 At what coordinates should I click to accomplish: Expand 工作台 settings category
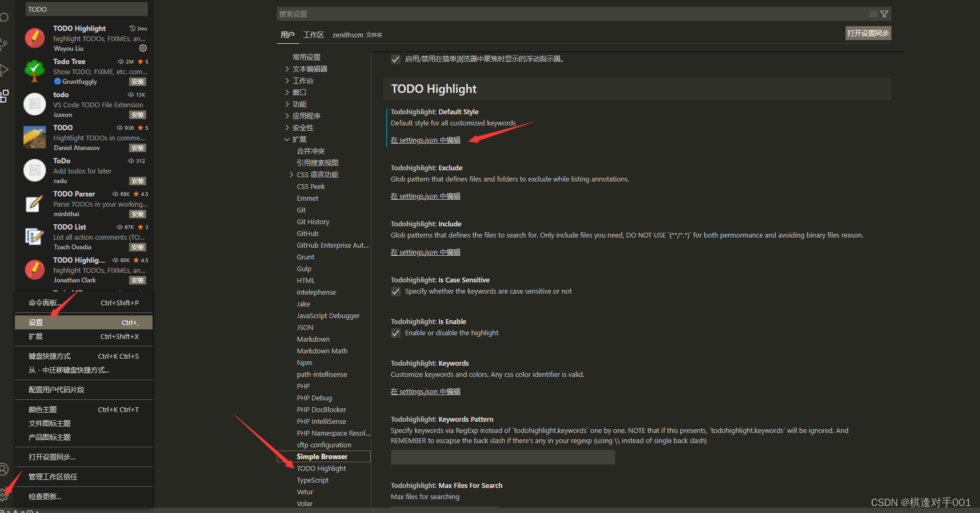point(287,81)
